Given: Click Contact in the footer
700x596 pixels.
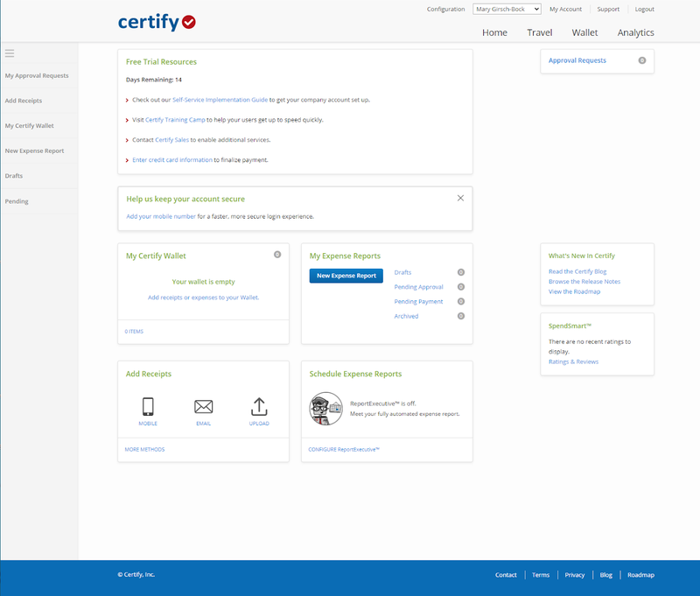Looking at the screenshot, I should (506, 575).
